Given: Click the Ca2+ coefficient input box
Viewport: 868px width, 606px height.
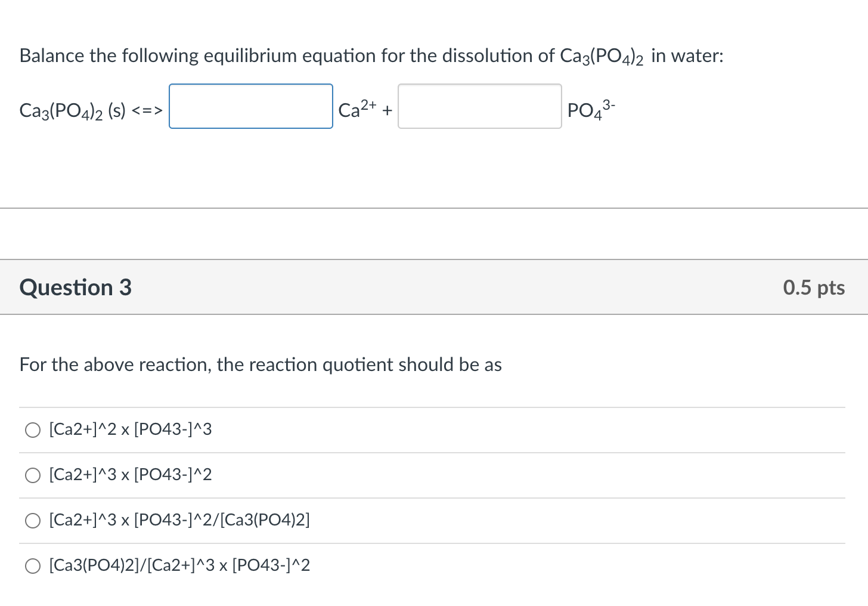Looking at the screenshot, I should click(251, 106).
